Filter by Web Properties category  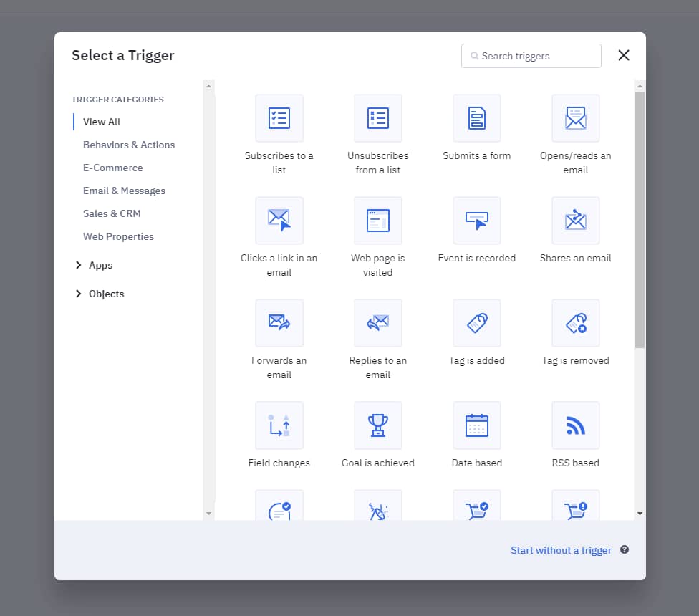click(x=118, y=236)
